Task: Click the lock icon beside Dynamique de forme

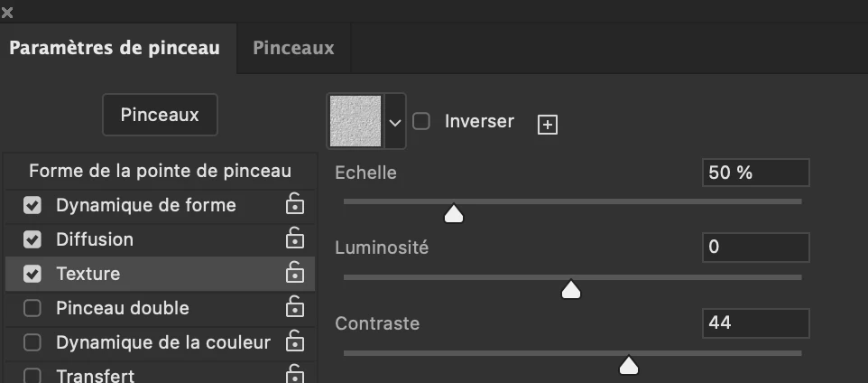Action: [294, 205]
